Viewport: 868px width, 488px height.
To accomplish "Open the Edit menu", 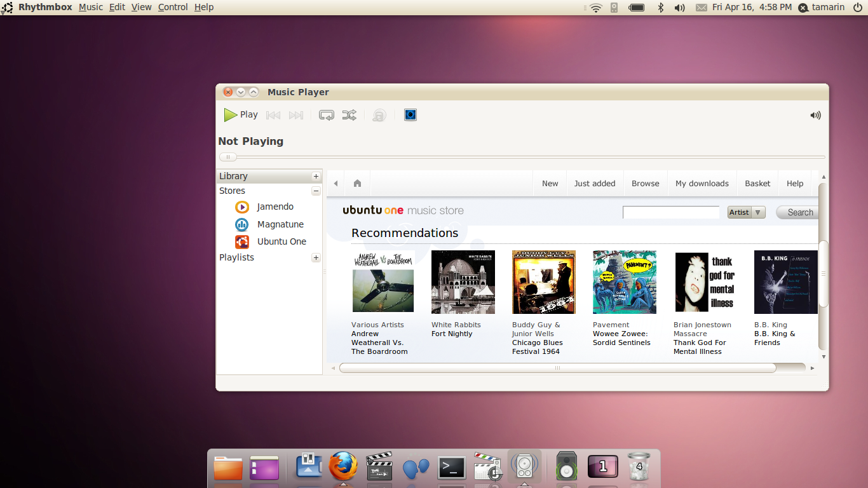I will (x=117, y=7).
